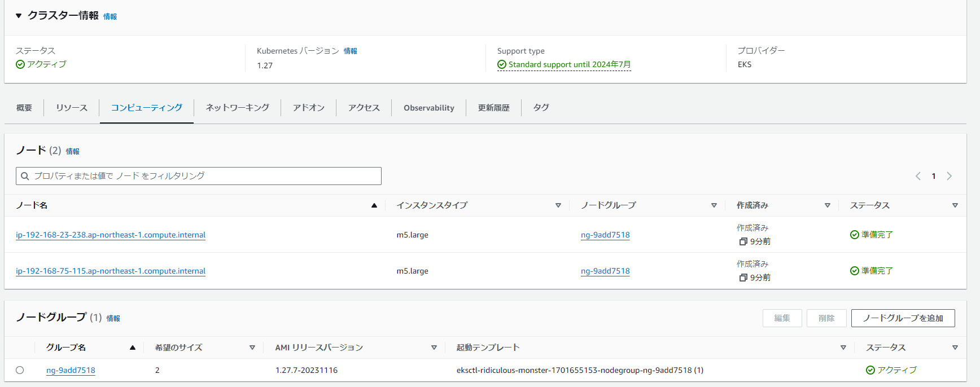Screen dimensions: 980x387
Task: Go to next page of nodes
Action: 949,176
